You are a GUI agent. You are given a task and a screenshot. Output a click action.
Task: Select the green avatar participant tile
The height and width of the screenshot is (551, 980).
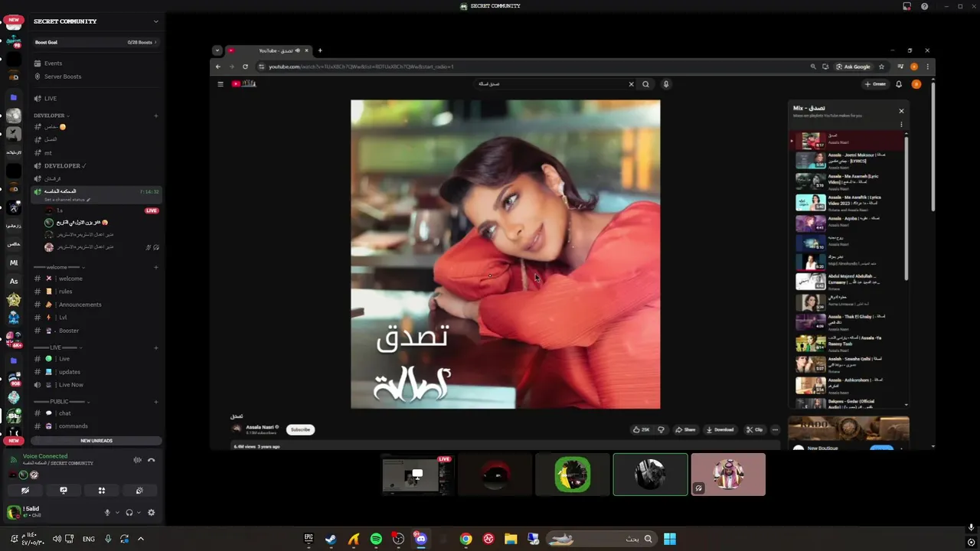pos(573,474)
